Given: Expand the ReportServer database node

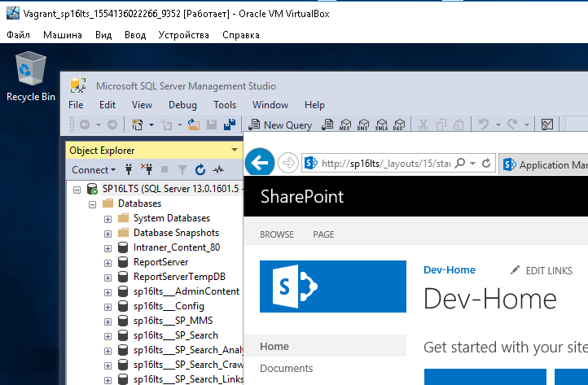Looking at the screenshot, I should (x=108, y=262).
